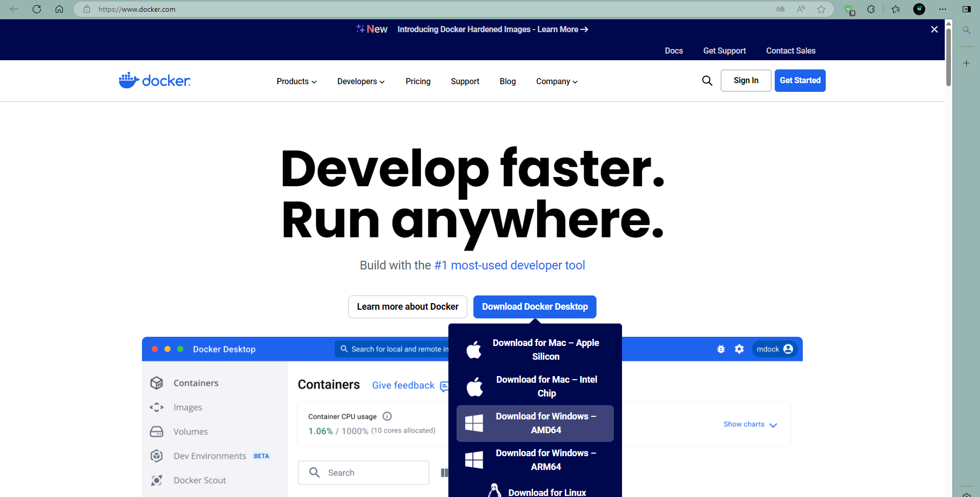Go to the browser Home icon
Screen dimensions: 980x497
(x=59, y=9)
